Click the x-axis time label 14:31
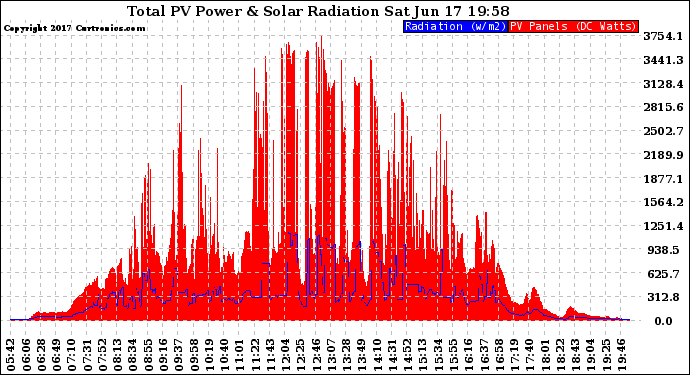The height and width of the screenshot is (375, 690). click(392, 355)
